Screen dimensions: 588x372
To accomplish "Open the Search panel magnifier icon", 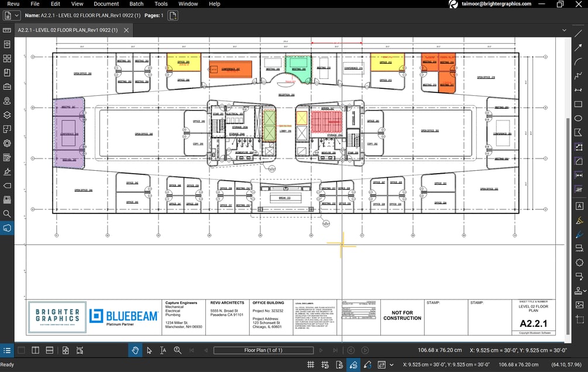I will click(x=7, y=214).
